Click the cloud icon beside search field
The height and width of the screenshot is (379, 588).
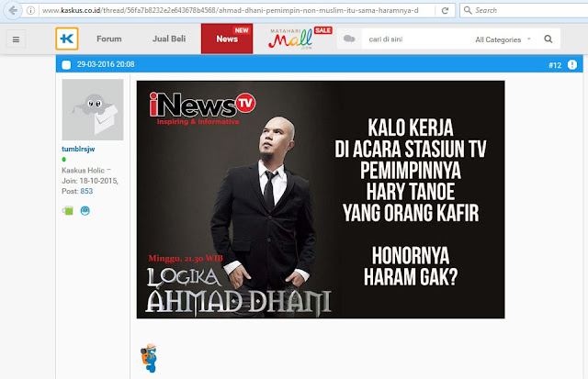(x=349, y=39)
